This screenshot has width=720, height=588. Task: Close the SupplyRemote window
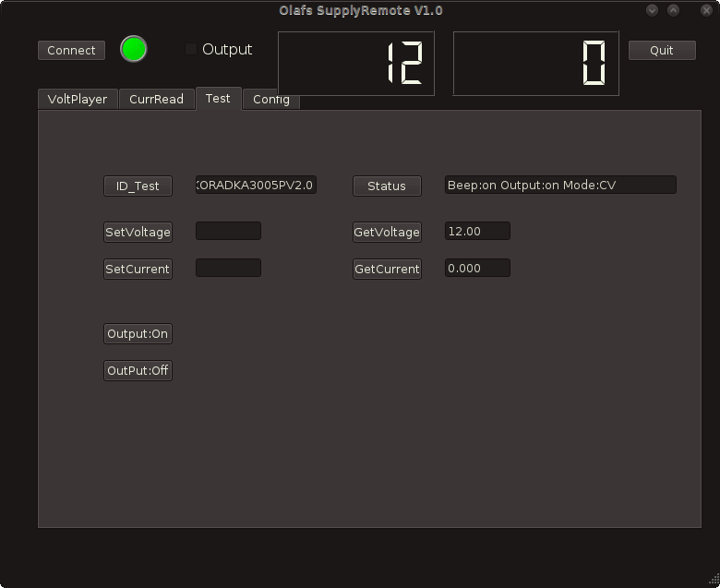pos(707,10)
